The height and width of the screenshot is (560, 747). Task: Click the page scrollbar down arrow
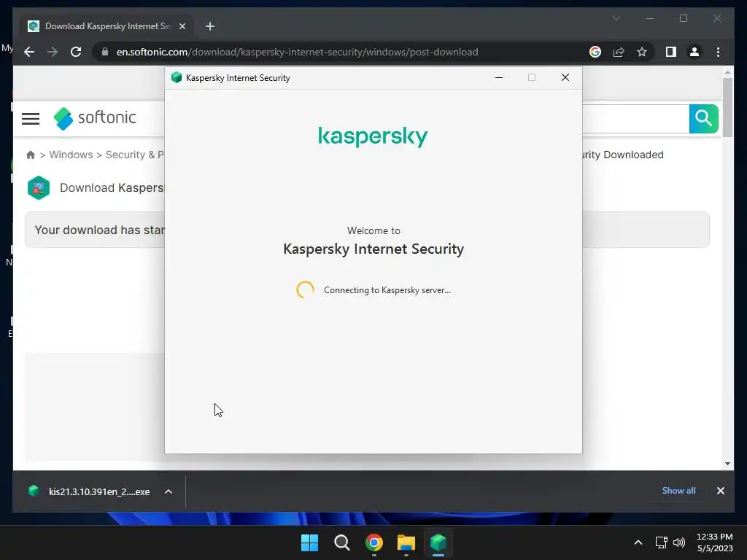[x=727, y=463]
